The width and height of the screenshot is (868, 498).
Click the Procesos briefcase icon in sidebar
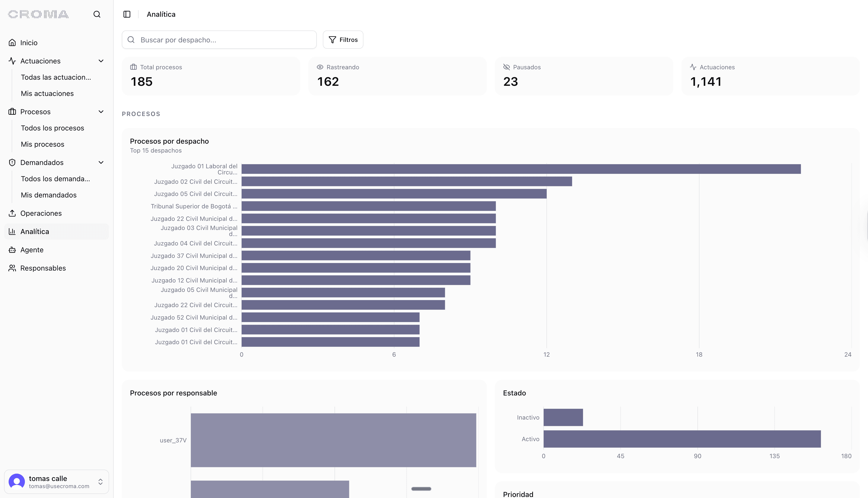click(x=12, y=111)
